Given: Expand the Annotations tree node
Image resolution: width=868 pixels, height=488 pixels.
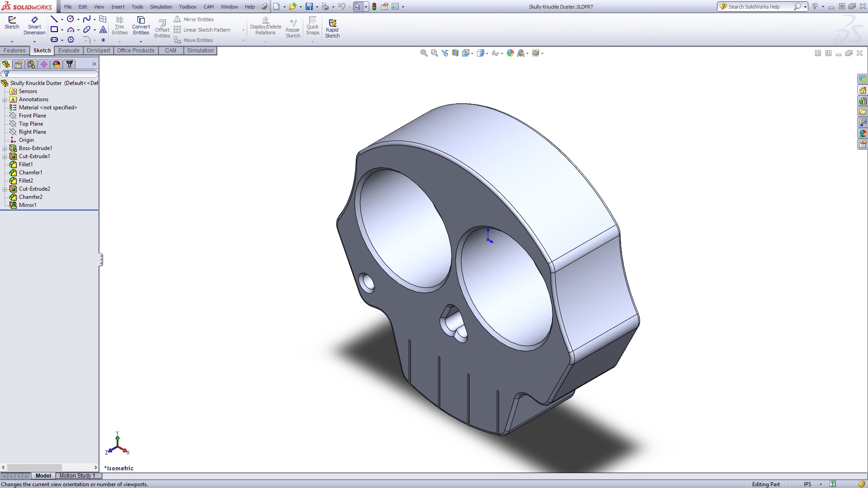Looking at the screenshot, I should tap(5, 99).
